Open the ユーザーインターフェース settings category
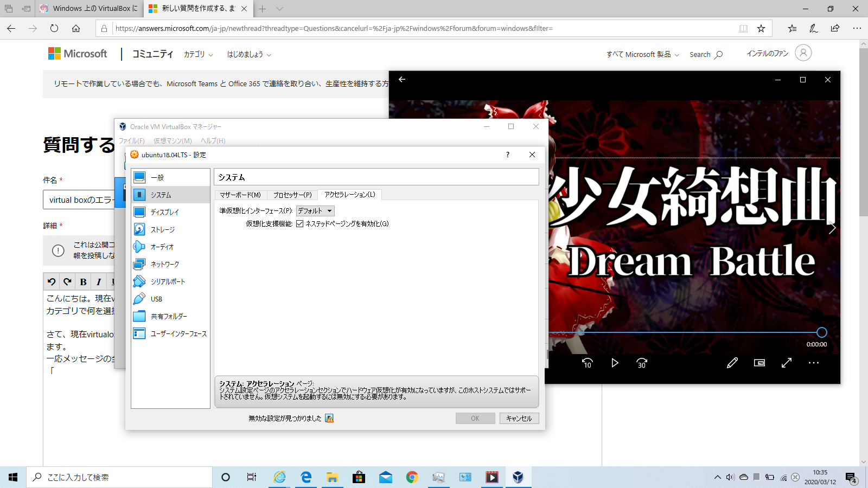The height and width of the screenshot is (488, 868). tap(170, 333)
